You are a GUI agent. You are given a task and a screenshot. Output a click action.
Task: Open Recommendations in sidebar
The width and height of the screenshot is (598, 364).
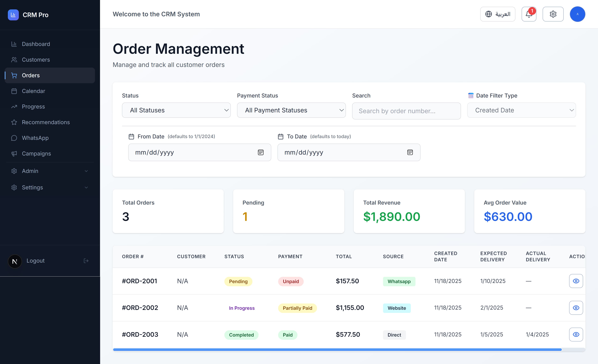click(50, 122)
